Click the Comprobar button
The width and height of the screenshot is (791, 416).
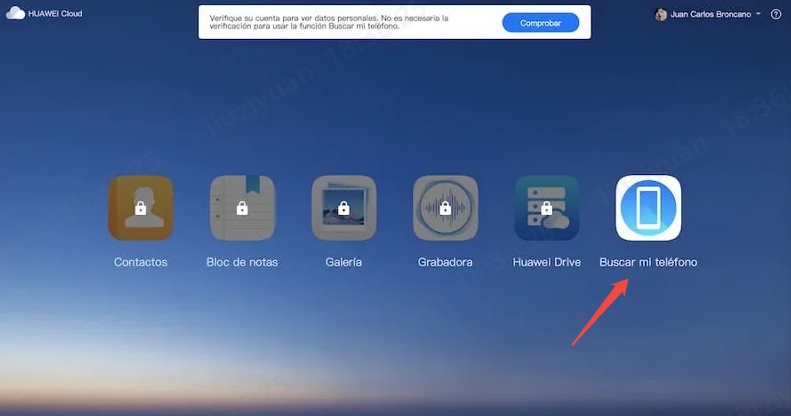click(x=540, y=23)
